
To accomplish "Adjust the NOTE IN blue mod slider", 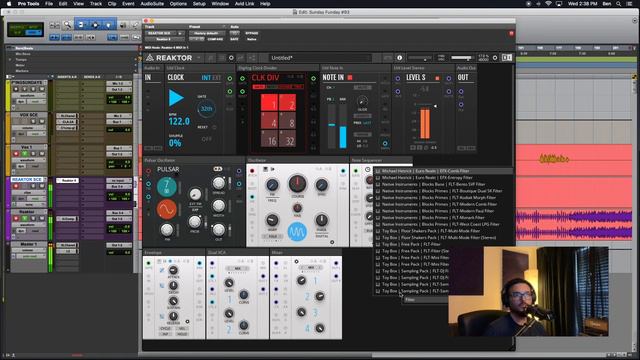I will tap(343, 126).
